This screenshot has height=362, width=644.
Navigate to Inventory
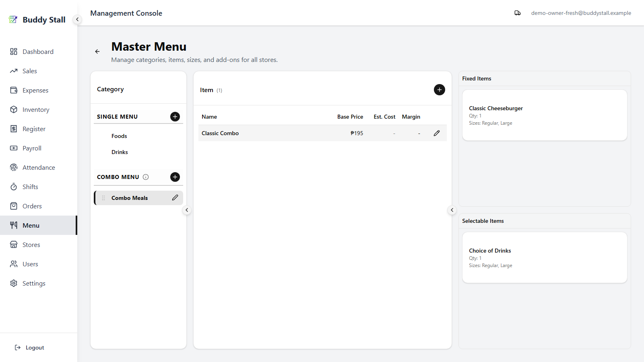coord(38,109)
